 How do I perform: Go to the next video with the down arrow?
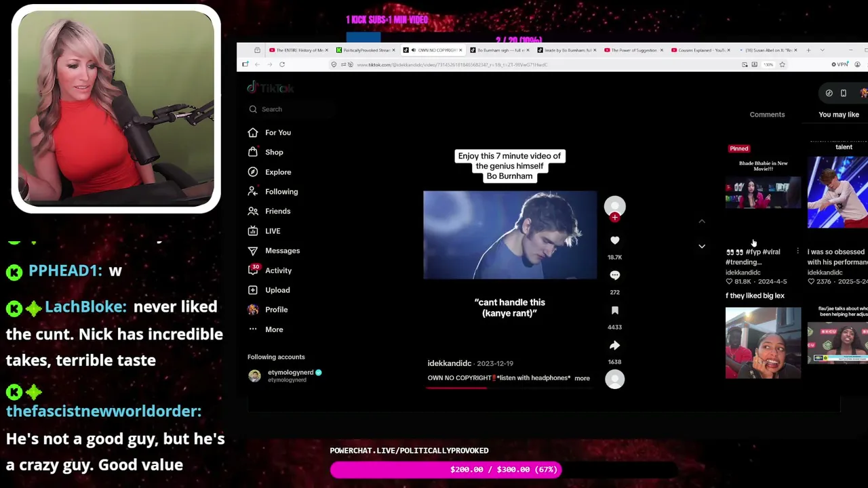tap(702, 246)
